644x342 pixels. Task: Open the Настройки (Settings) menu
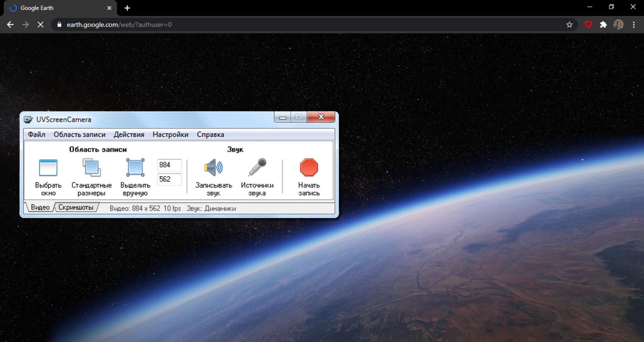(x=170, y=135)
